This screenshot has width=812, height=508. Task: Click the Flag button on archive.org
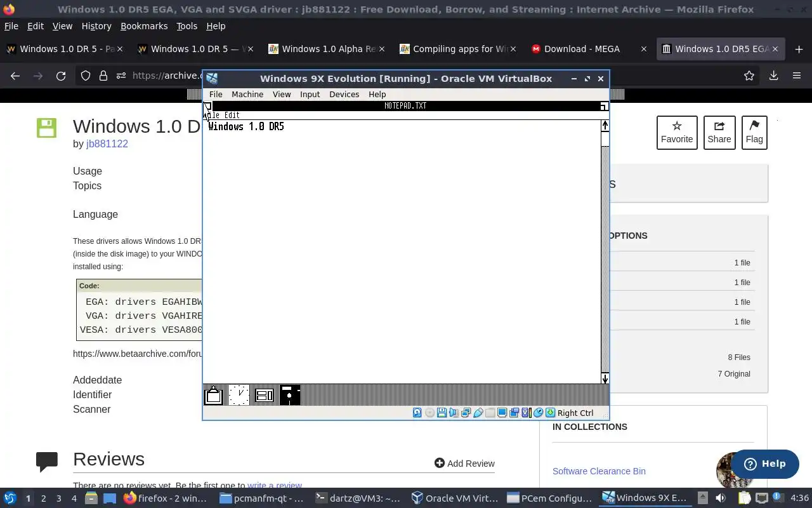754,133
